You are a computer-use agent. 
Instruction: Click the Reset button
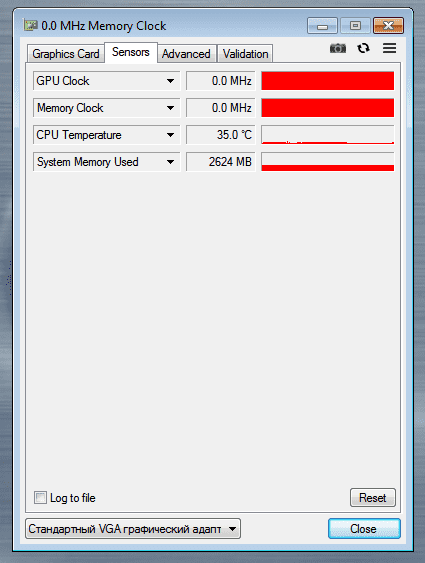pyautogui.click(x=373, y=498)
